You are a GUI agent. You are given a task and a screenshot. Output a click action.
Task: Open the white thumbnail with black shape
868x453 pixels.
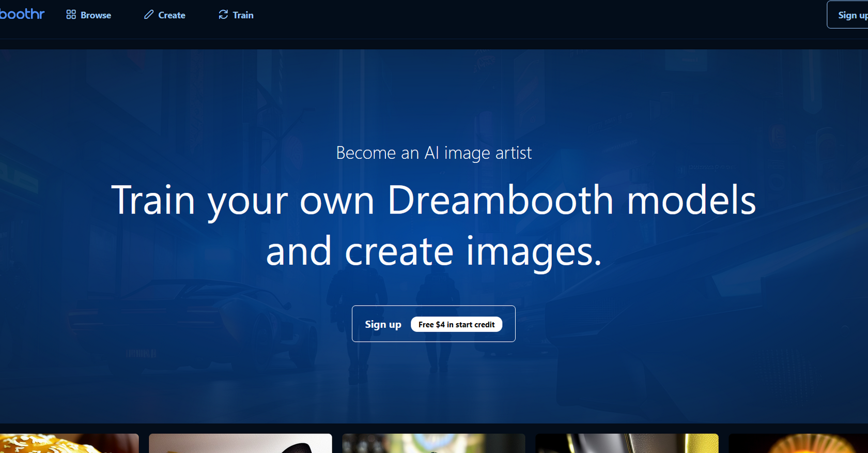[x=240, y=444]
